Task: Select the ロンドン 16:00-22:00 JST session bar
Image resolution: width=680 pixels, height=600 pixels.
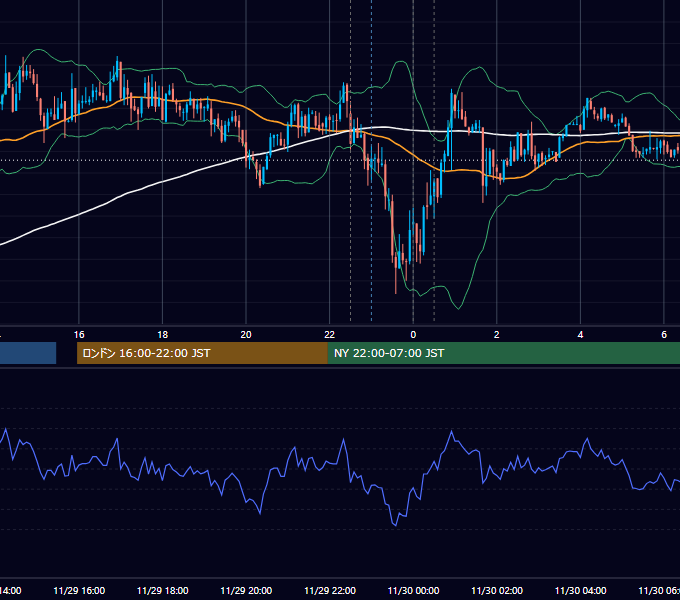Action: [202, 353]
